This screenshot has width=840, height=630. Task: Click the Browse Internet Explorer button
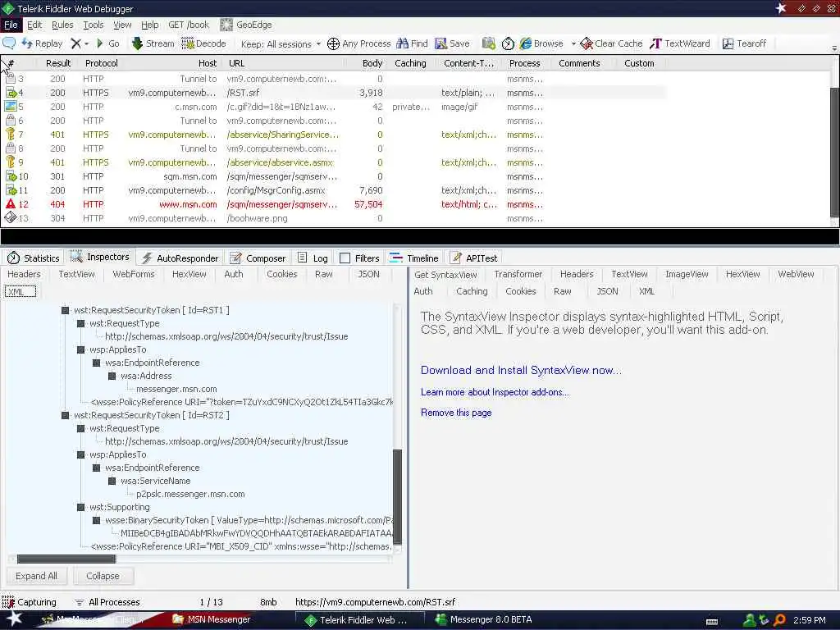[x=541, y=43]
